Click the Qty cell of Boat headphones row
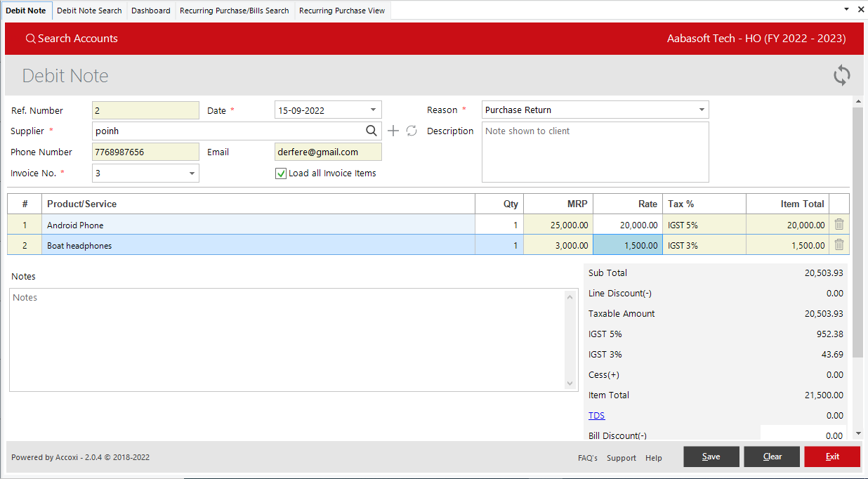Screen dimensions: 868x479 pos(499,245)
